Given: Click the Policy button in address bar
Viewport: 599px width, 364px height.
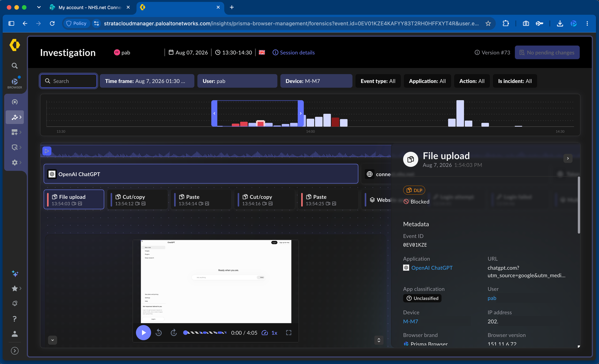Looking at the screenshot, I should click(76, 23).
